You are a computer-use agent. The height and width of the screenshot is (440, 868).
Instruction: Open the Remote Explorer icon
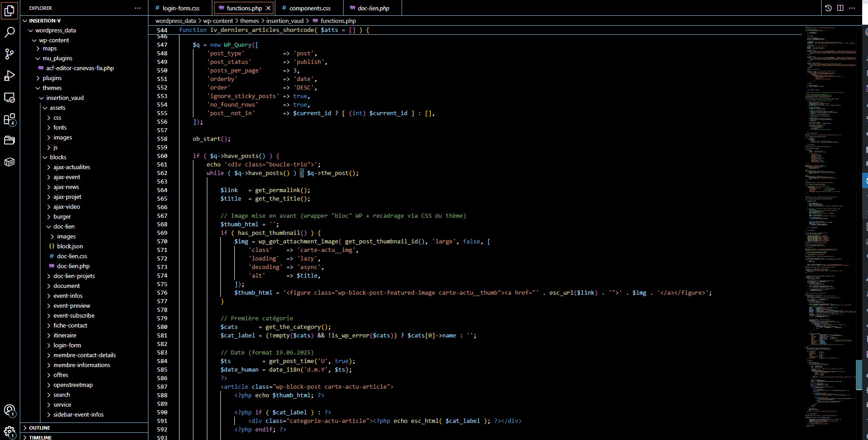[x=9, y=97]
